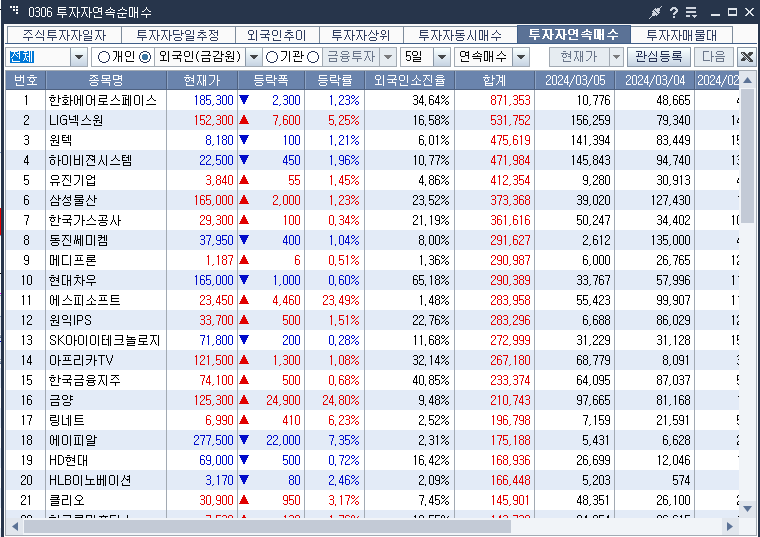Click the 관심등록 button
760x537 pixels.
659,57
